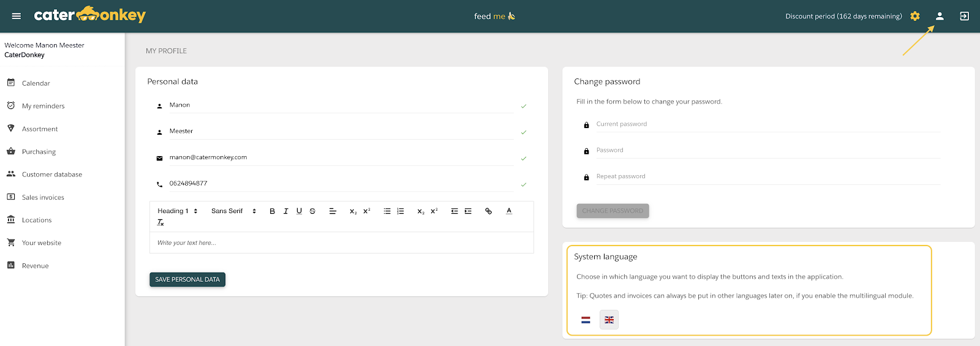Go to Customer database in sidebar
980x346 pixels.
tap(51, 175)
